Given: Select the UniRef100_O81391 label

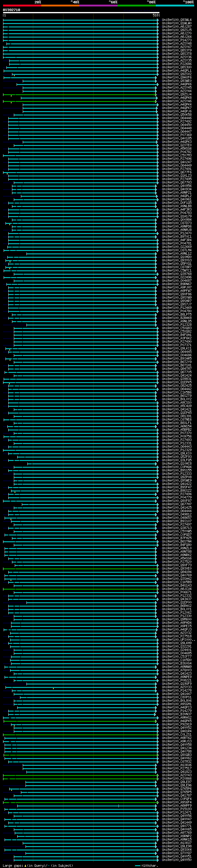Looking at the screenshot, I should pos(176,417).
